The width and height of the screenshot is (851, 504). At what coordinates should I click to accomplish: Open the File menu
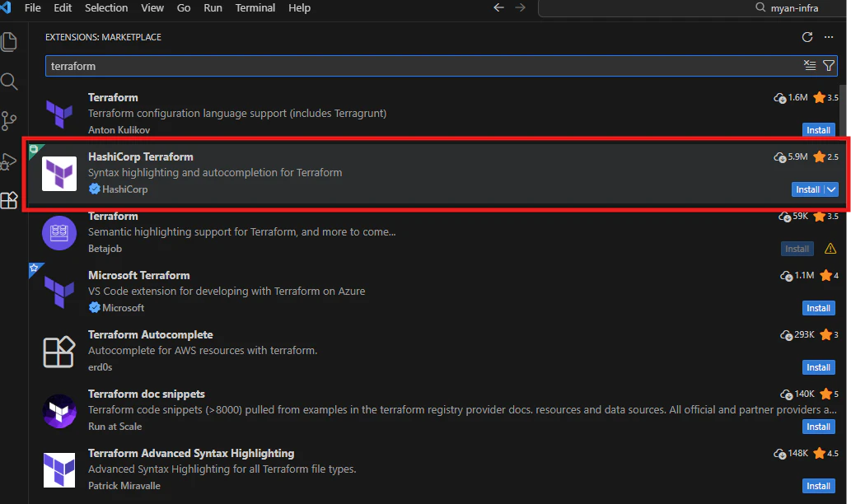pyautogui.click(x=33, y=7)
